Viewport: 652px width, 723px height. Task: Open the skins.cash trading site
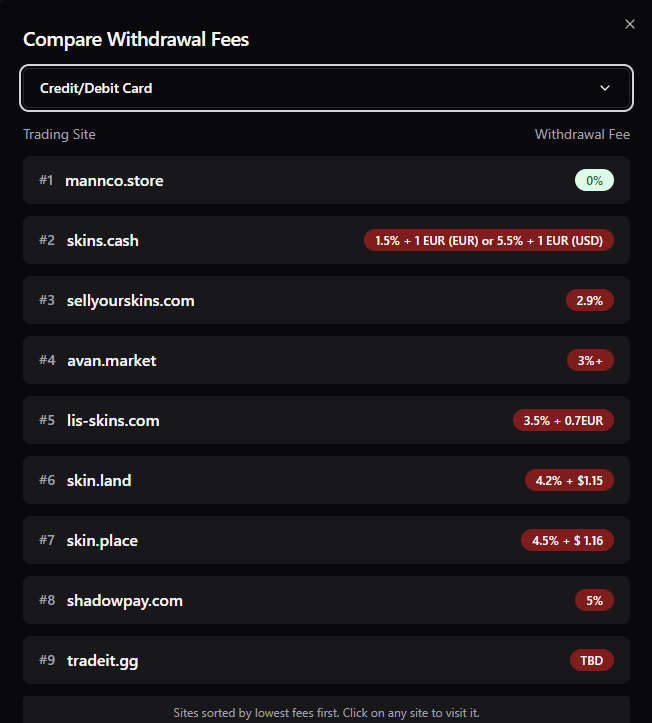click(x=102, y=241)
